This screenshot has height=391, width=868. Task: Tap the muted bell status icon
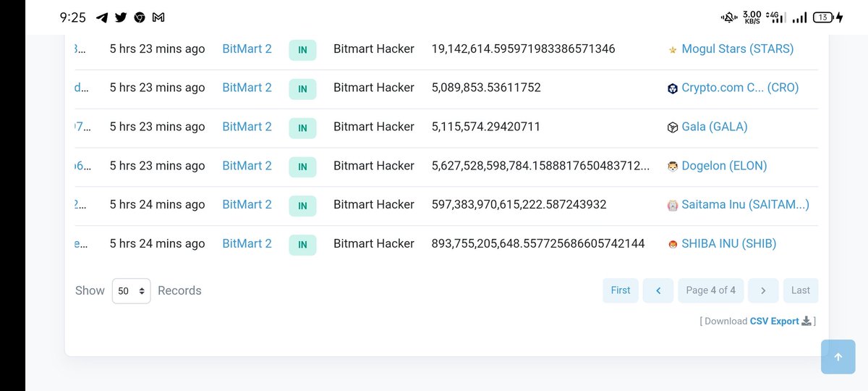point(731,17)
